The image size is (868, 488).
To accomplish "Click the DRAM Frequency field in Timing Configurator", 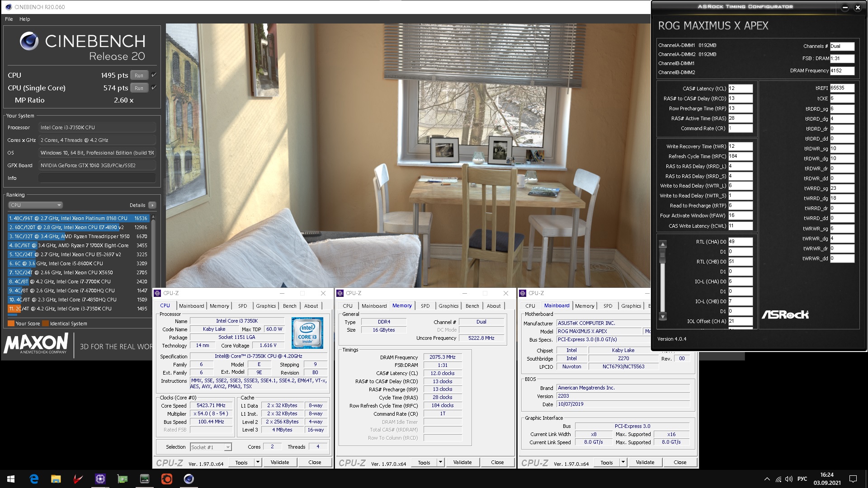I will 842,70.
